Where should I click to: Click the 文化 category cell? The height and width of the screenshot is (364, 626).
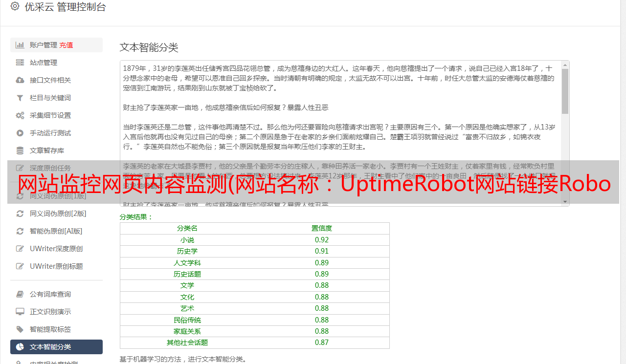[187, 297]
